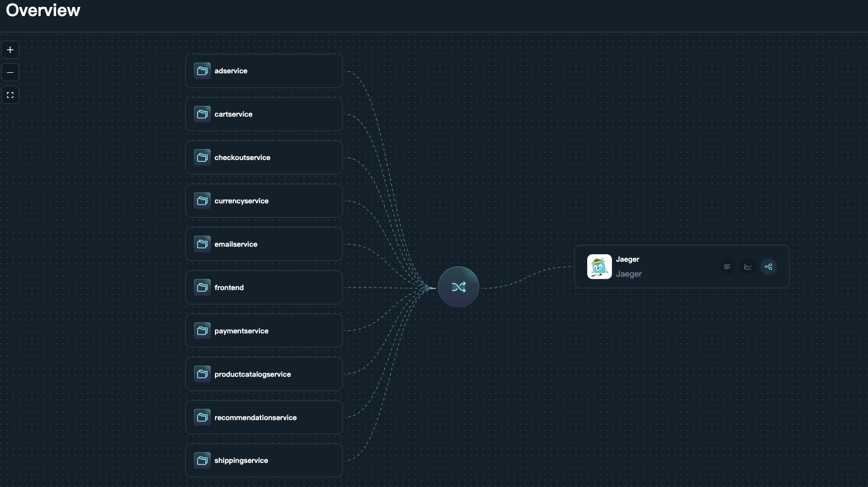The height and width of the screenshot is (487, 868).
Task: Click the central shuffle router node
Action: [x=458, y=287]
